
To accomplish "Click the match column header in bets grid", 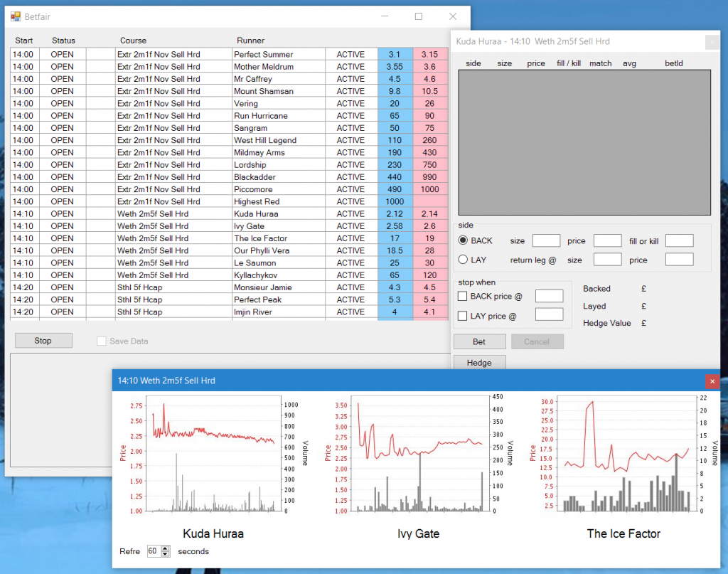I will tap(600, 63).
